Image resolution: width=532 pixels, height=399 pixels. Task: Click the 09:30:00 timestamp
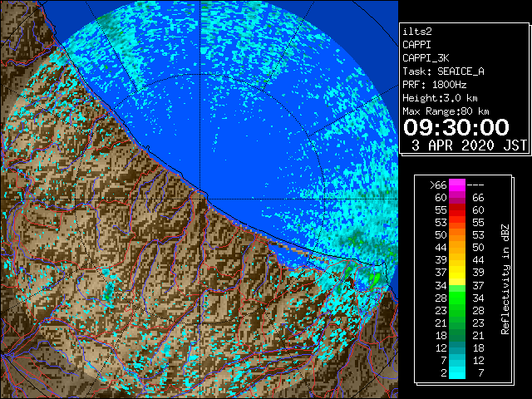(456, 127)
